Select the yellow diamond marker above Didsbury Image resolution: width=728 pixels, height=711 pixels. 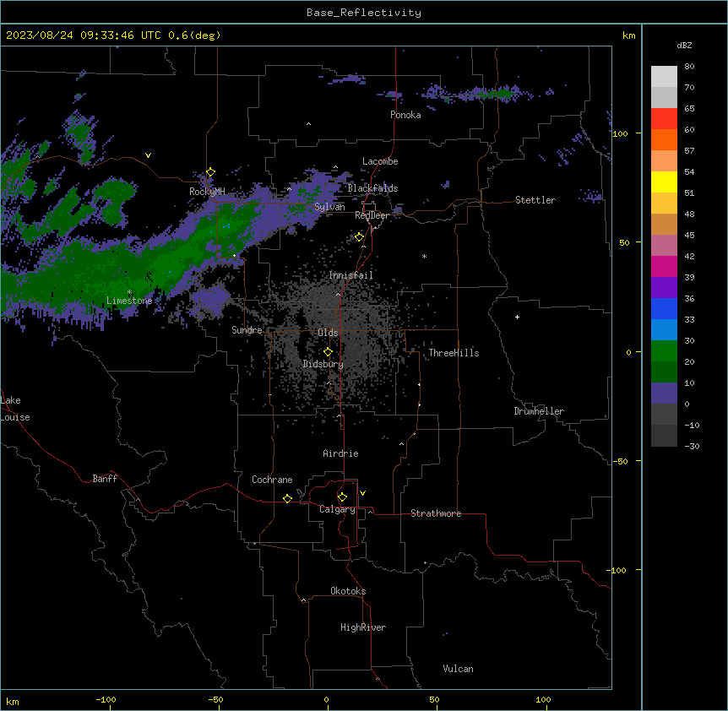[x=328, y=352]
